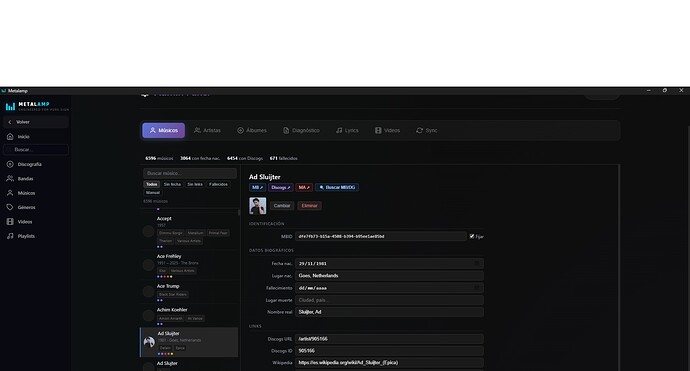Click the Fecha nac. date field
690x371 pixels.
[x=389, y=264]
